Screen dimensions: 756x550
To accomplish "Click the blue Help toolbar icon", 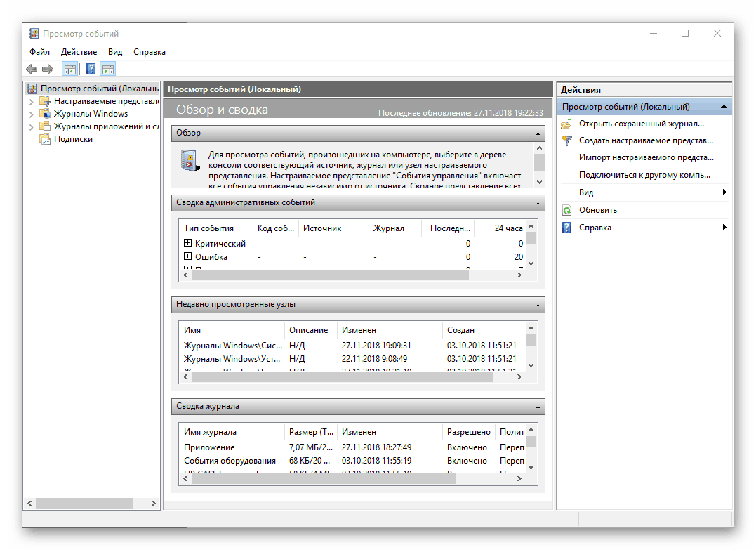I will 91,69.
